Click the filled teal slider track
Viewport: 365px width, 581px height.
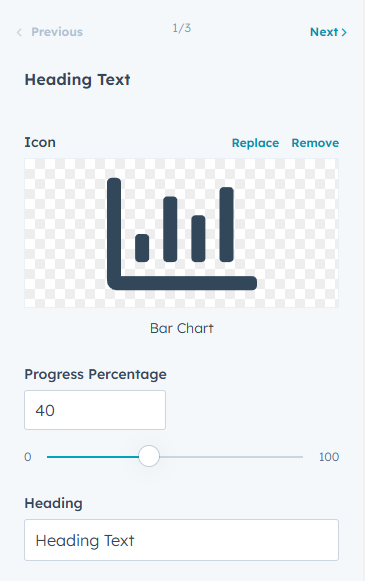tap(93, 457)
